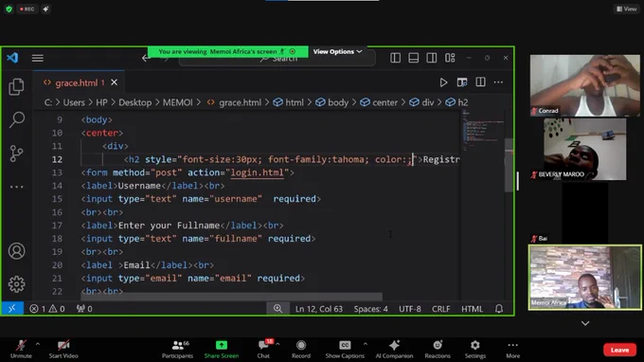The height and width of the screenshot is (362, 644).
Task: Click line number 15 in the gutter
Action: tap(57, 199)
